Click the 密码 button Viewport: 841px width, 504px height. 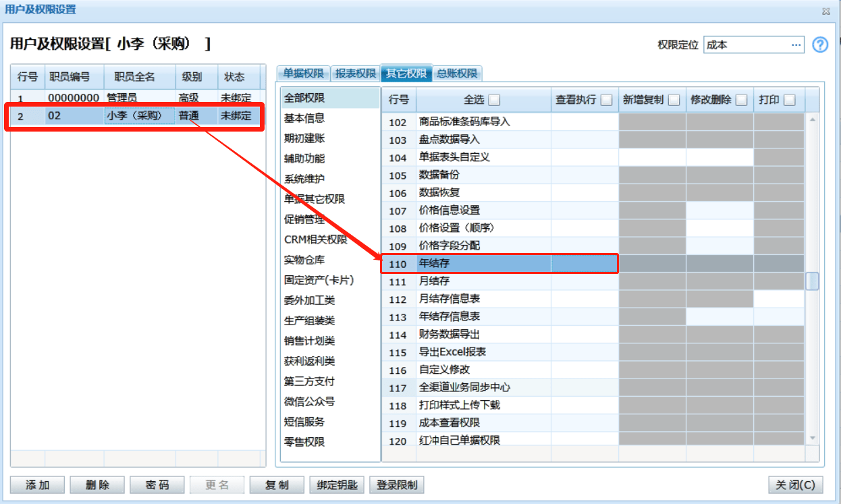pyautogui.click(x=157, y=485)
